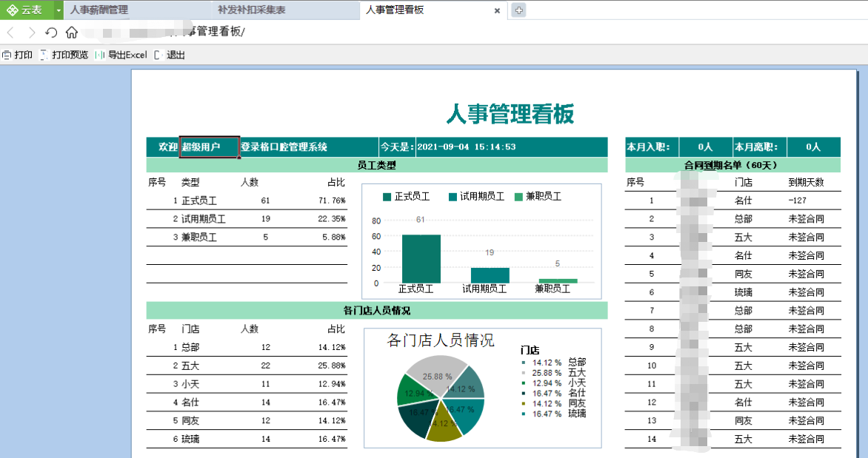Screen dimensions: 868x458
Task: Click the -127 到期天数 cell
Action: [798, 201]
